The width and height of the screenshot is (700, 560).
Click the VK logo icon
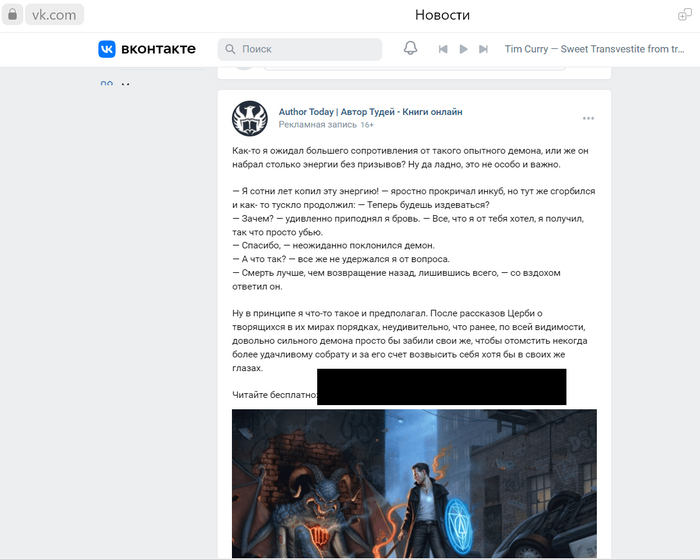point(107,49)
